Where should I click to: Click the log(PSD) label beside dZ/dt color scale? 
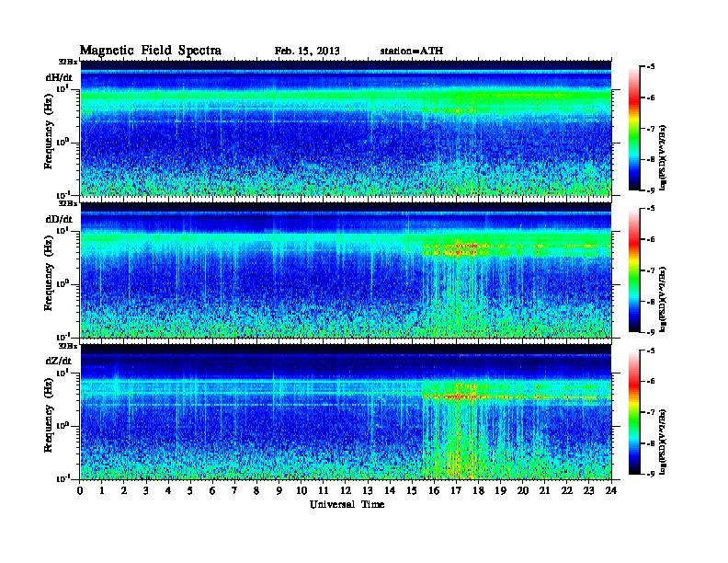663,442
